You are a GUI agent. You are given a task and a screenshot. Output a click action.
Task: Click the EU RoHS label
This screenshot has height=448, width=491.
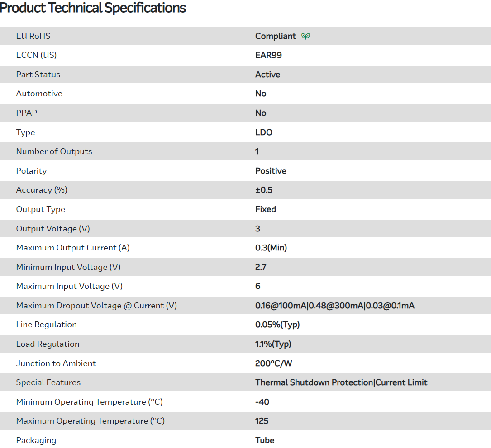[x=33, y=36]
